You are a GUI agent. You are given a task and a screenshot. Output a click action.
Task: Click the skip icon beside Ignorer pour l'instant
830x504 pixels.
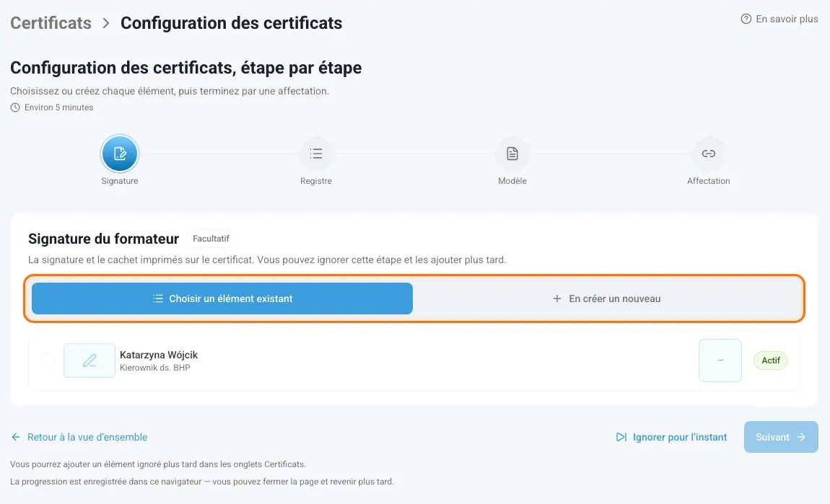pos(621,438)
